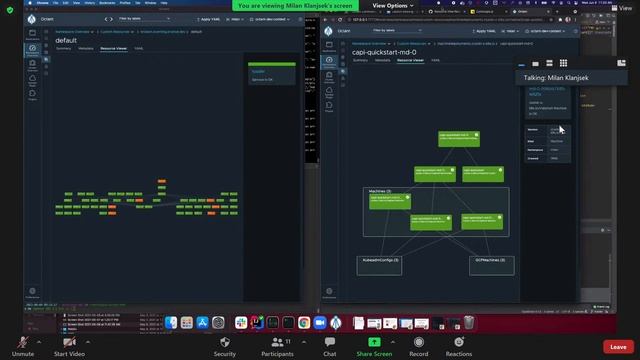Switch to Summary tab in capi-quickstart-md-0 window

[360, 60]
